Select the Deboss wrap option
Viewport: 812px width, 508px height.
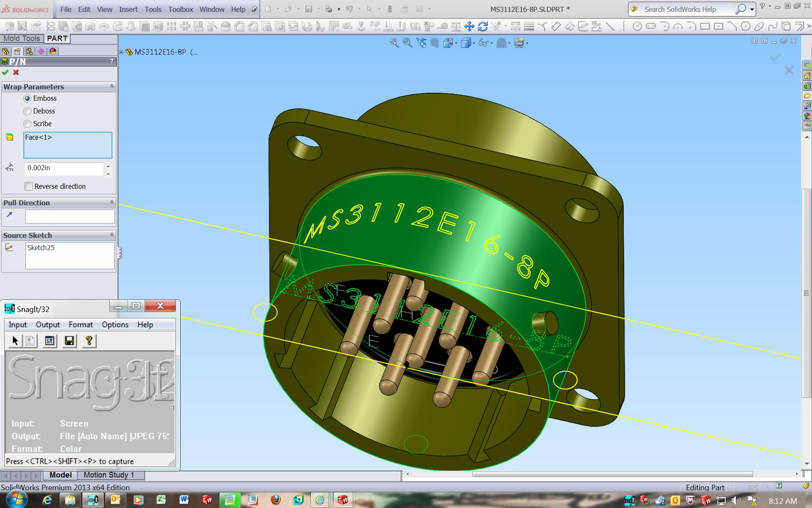point(27,111)
